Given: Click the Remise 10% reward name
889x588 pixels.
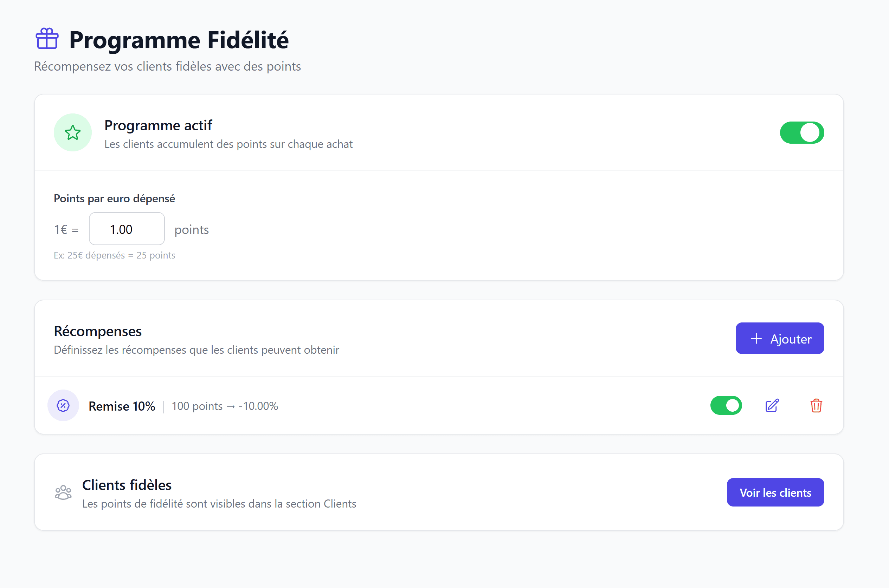Looking at the screenshot, I should (x=122, y=406).
